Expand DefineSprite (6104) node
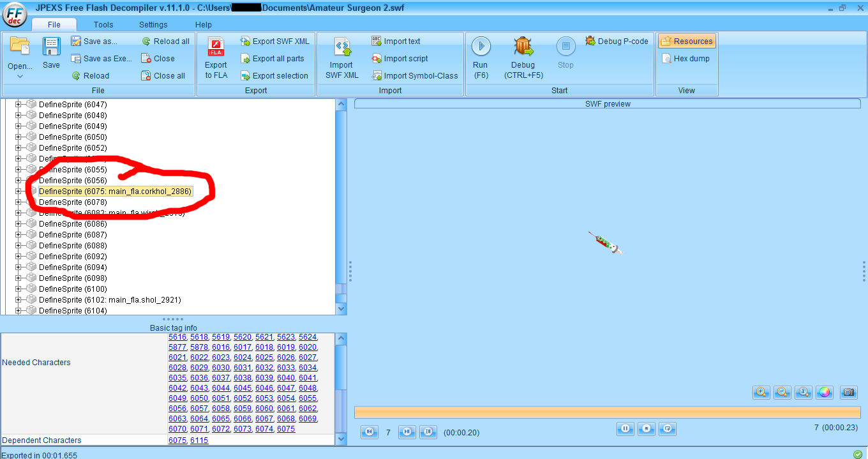 coord(19,310)
